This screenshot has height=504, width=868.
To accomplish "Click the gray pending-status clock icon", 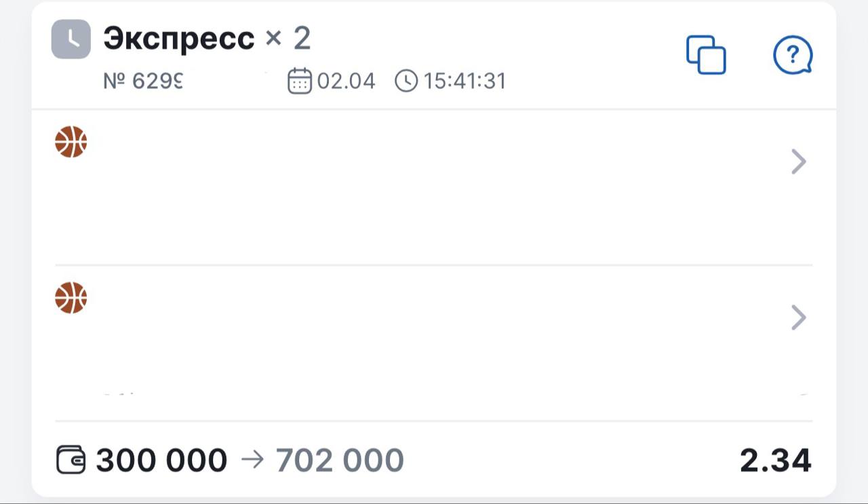I will [71, 40].
